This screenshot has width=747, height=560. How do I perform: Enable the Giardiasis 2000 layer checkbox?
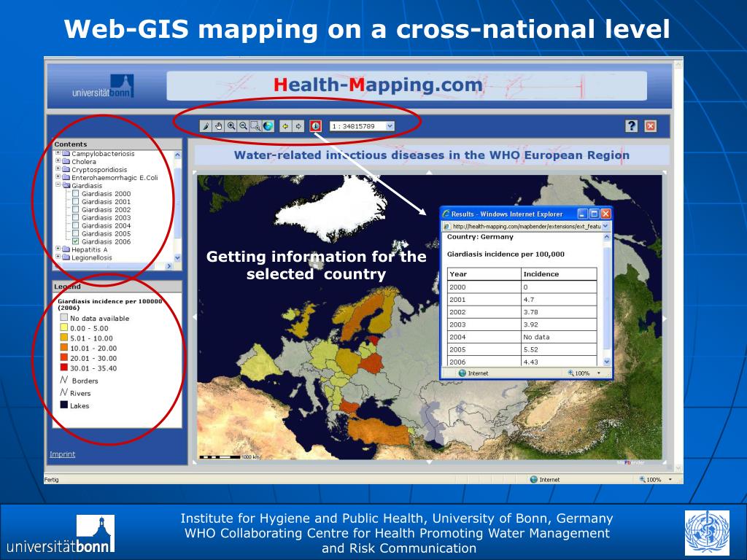[x=75, y=194]
